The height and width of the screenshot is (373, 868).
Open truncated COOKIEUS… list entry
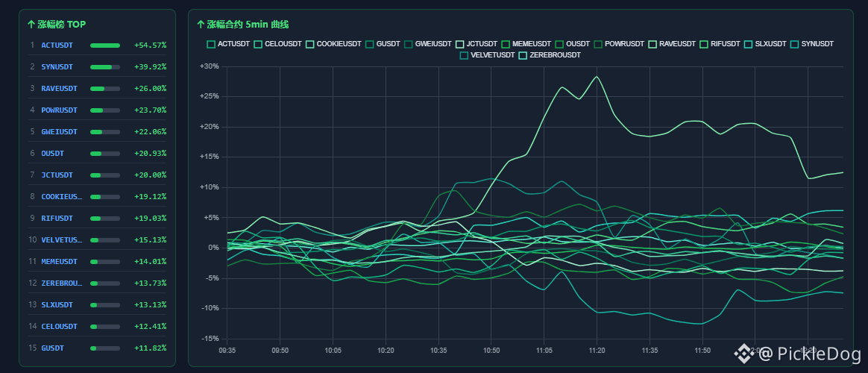(61, 196)
